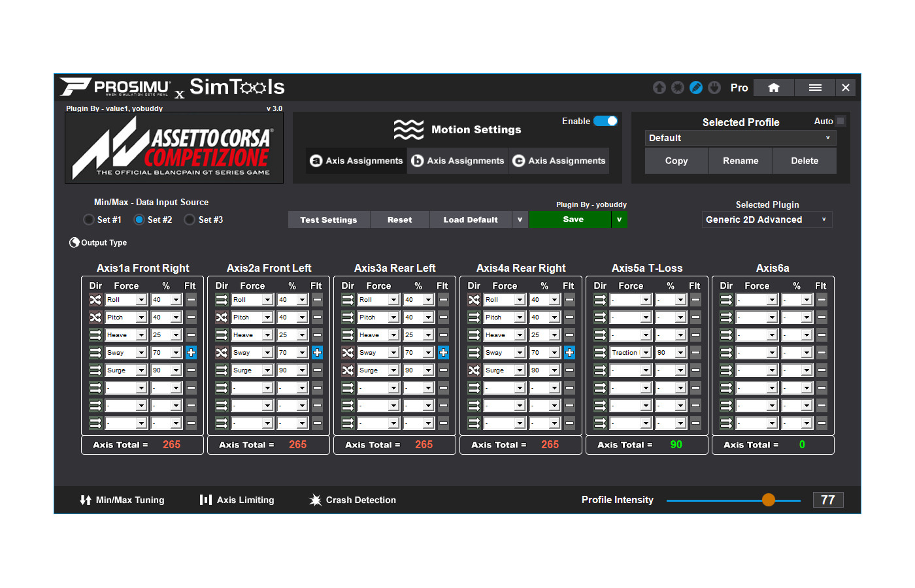The image size is (915, 588).
Task: Open Axis Limiting in the bottom bar
Action: click(x=237, y=500)
